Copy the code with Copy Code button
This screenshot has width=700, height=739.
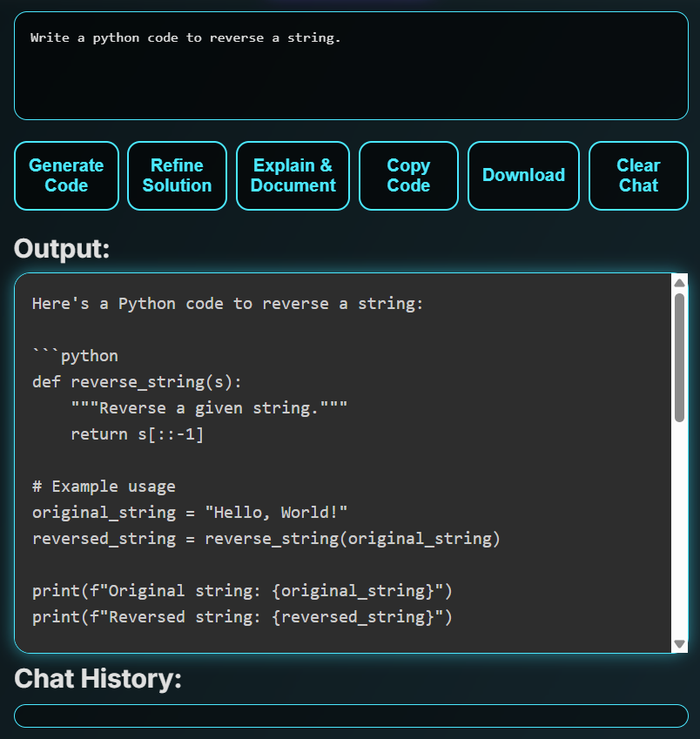coord(408,175)
